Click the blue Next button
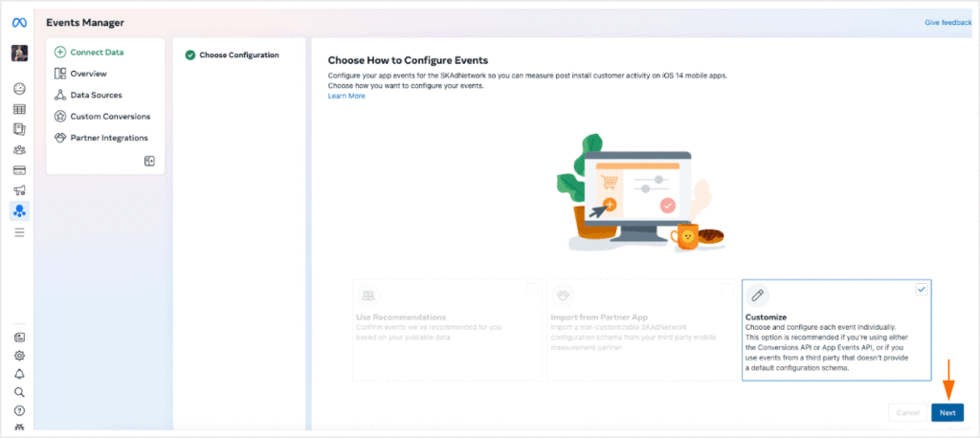980x438 pixels. pyautogui.click(x=947, y=412)
